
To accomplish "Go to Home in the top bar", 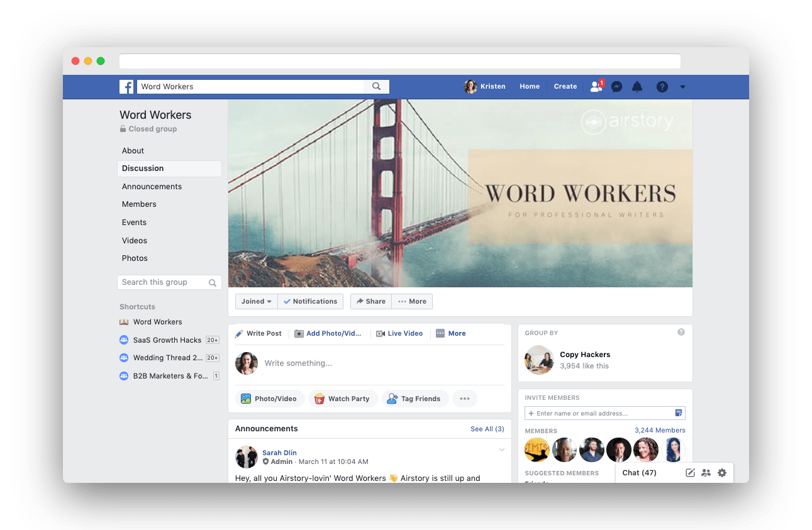I will point(530,87).
